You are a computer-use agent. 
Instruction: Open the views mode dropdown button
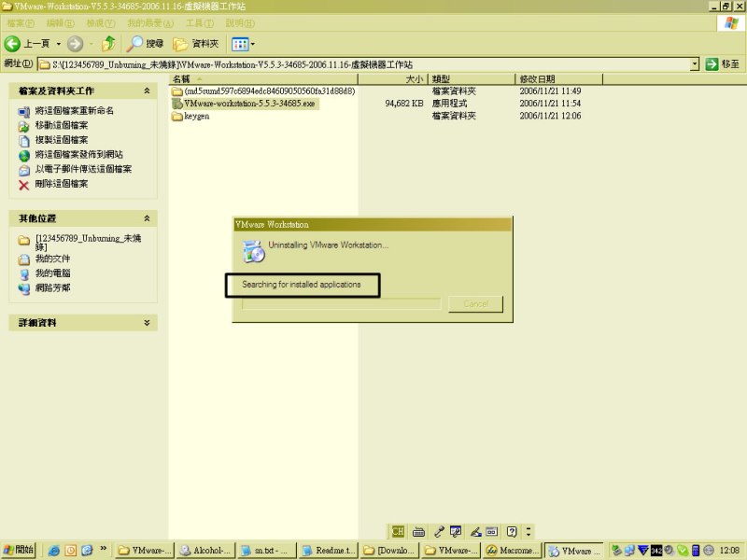(x=243, y=44)
